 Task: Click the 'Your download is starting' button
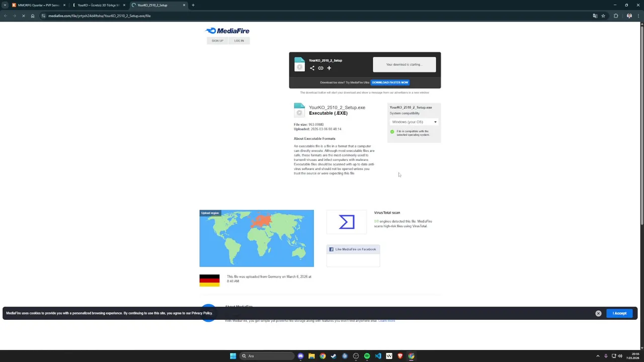(405, 64)
